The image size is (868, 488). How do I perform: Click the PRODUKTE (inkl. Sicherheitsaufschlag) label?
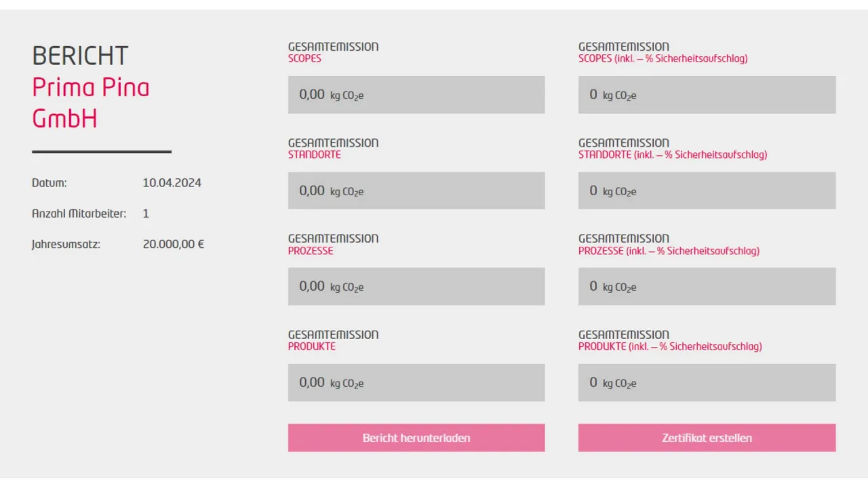point(670,346)
